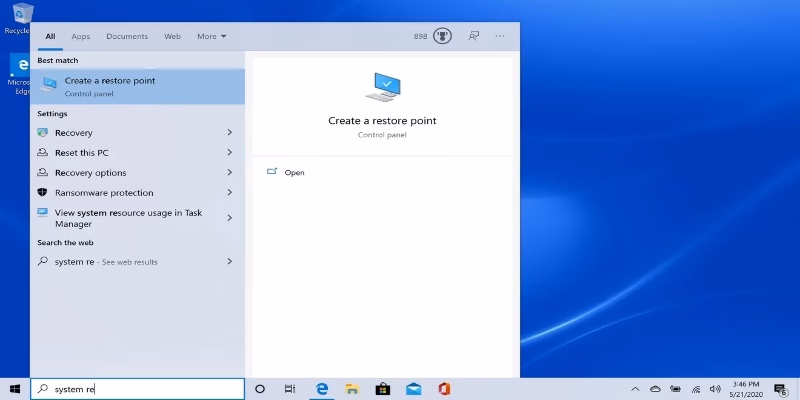Click the Microsoft Rewards trophy icon
The image size is (800, 400).
pos(442,36)
